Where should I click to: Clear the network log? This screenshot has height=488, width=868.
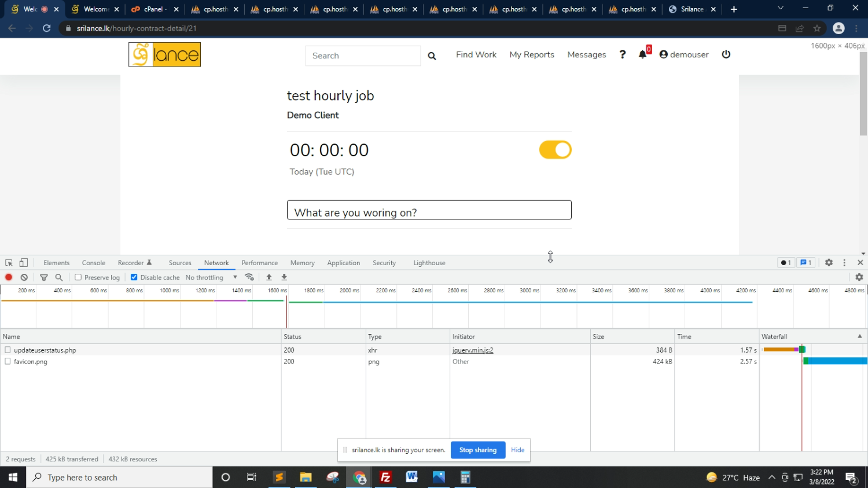(24, 277)
